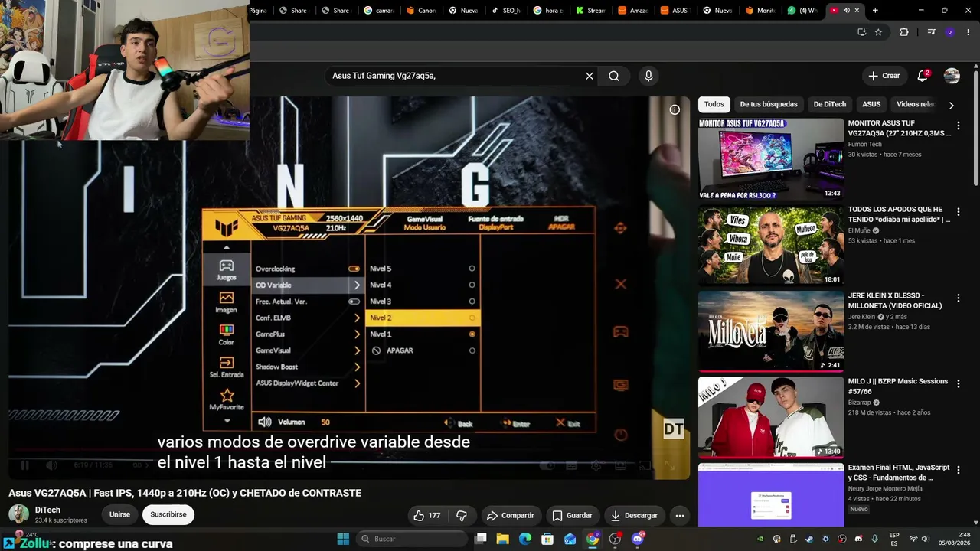
Task: Click the voice search microphone icon
Action: (648, 76)
